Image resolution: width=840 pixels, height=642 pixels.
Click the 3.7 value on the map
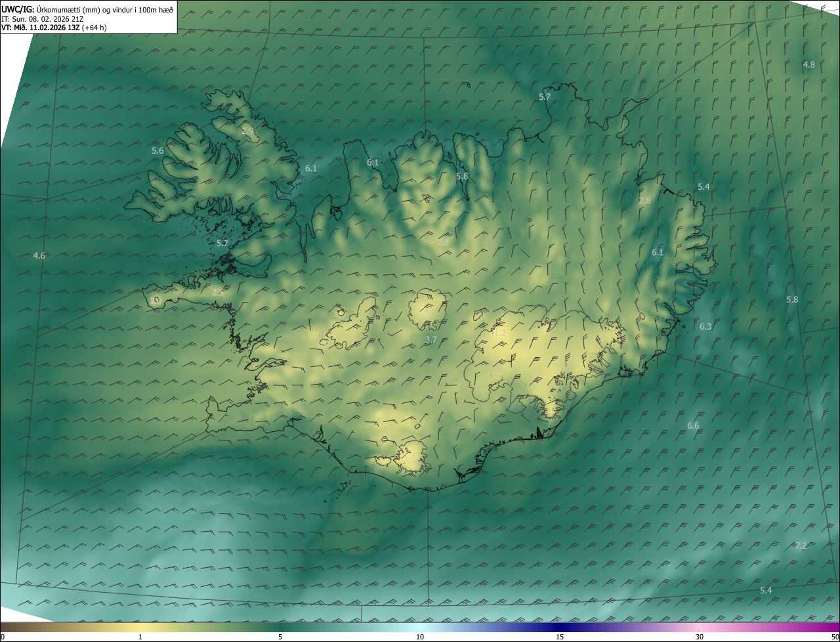[x=431, y=339]
